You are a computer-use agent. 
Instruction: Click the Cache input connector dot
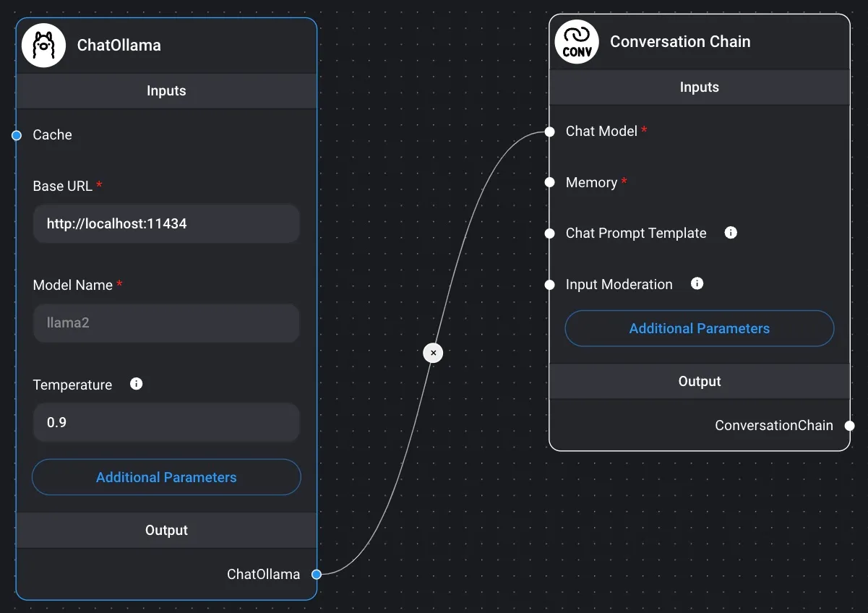click(17, 135)
